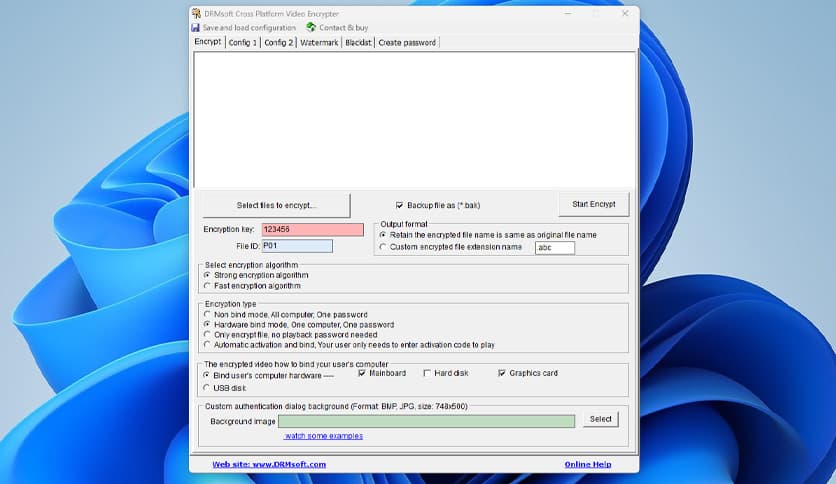Open the Blacklist tab
This screenshot has height=484, width=836.
358,43
